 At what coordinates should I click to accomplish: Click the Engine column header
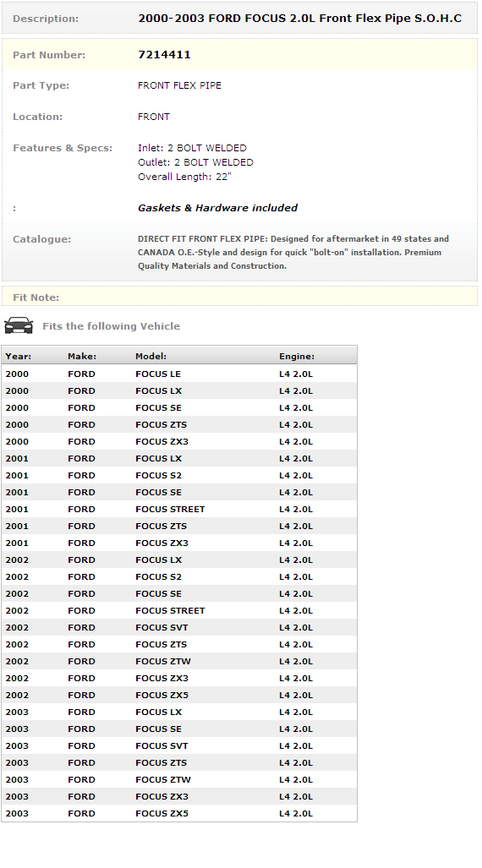pyautogui.click(x=297, y=357)
